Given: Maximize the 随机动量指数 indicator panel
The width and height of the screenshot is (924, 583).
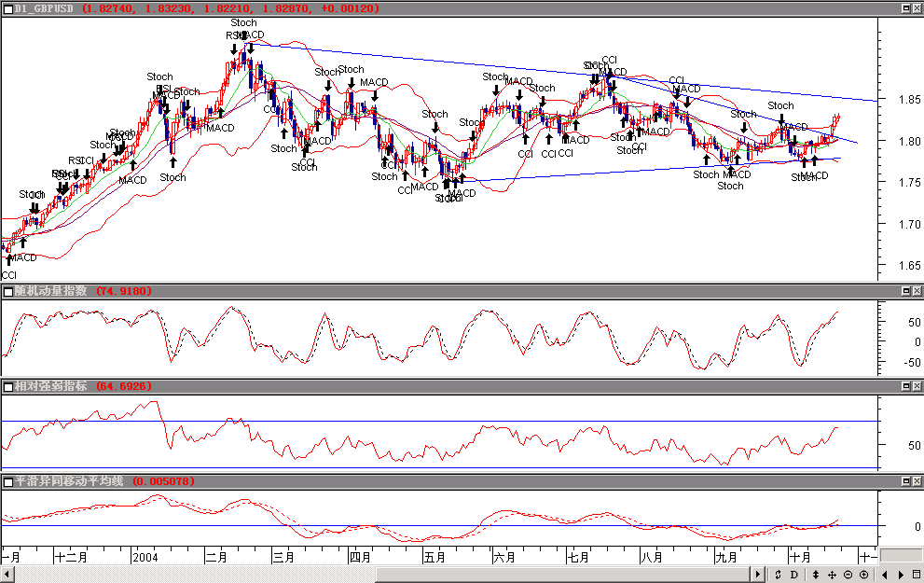Looking at the screenshot, I should (904, 292).
